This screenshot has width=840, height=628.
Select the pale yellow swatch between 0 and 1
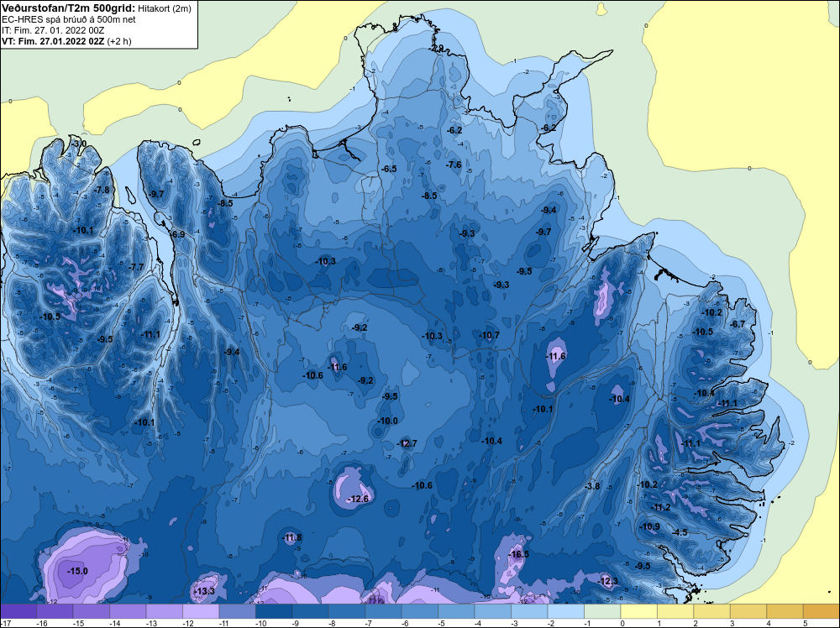pyautogui.click(x=638, y=611)
